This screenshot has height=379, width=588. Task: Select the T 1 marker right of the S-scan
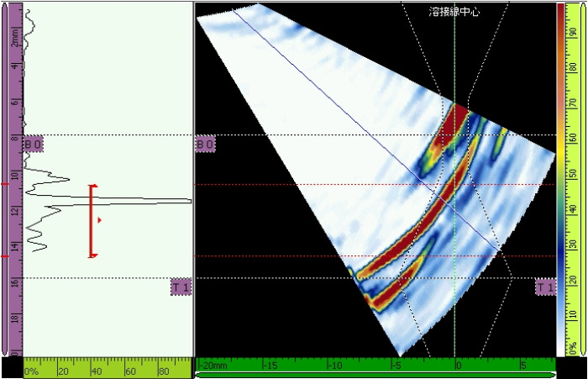tap(545, 288)
